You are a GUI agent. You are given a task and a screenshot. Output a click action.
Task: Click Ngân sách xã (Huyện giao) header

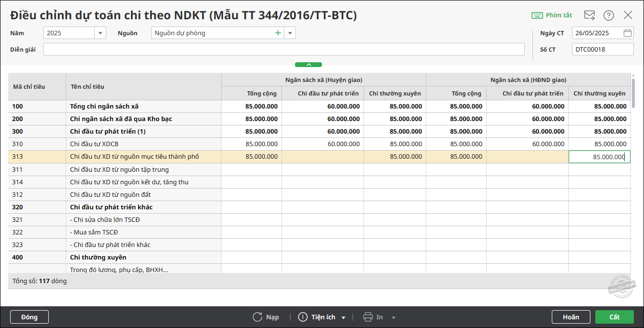coord(323,80)
